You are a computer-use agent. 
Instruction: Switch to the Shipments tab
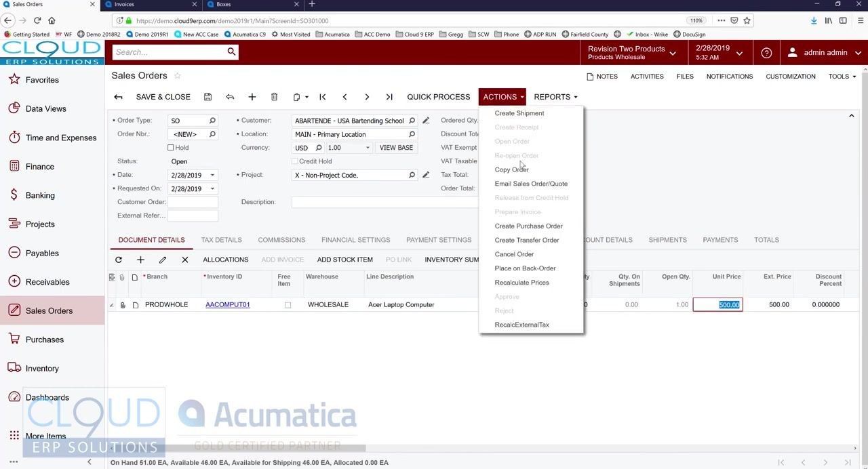click(667, 240)
